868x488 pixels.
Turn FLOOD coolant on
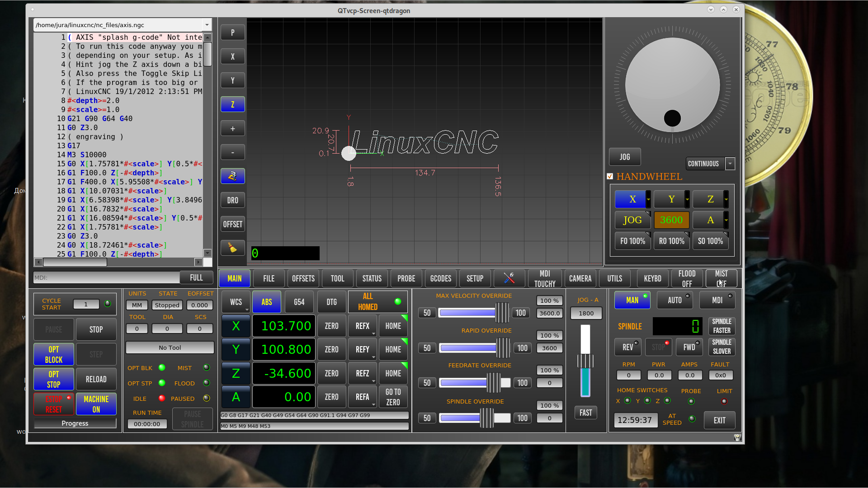(687, 278)
